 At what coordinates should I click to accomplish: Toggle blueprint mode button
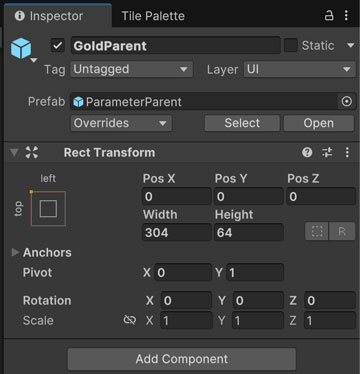317,231
